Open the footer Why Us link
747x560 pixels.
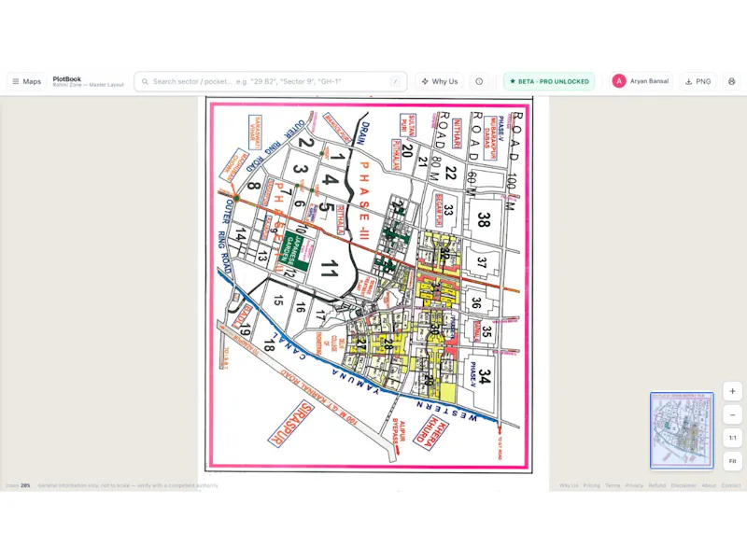click(569, 485)
